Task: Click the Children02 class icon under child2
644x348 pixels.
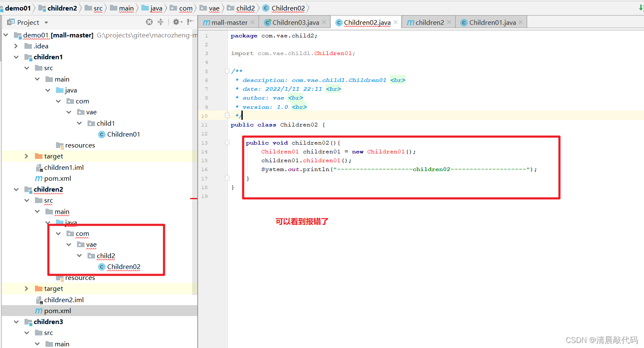Action: click(x=102, y=267)
